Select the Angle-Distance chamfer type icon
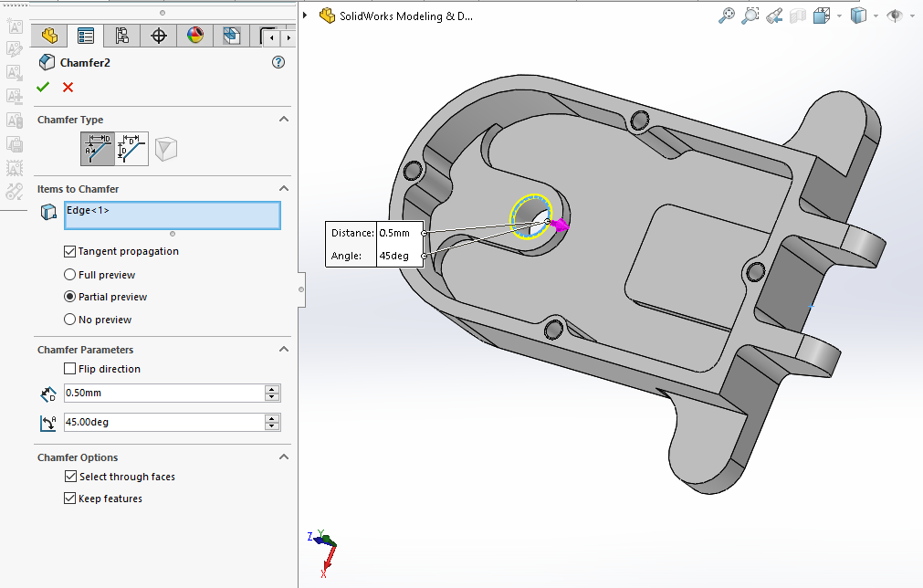This screenshot has width=923, height=588. click(97, 148)
